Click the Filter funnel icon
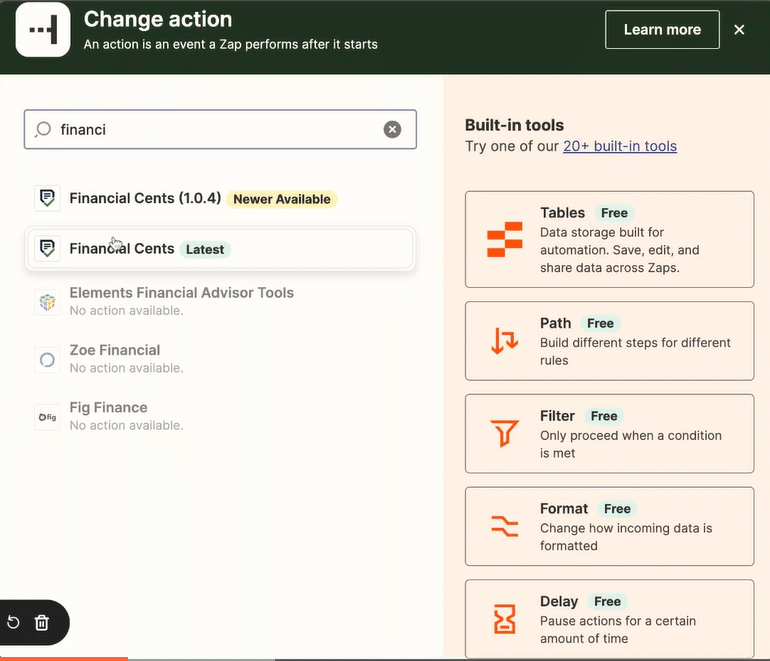The height and width of the screenshot is (661, 770). click(504, 433)
